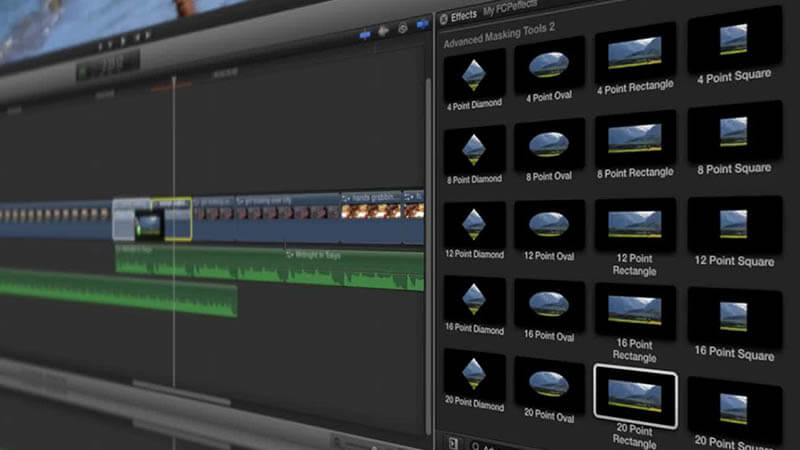Toggle the round solo icon in timeline toolbar
This screenshot has height=450, width=800.
pyautogui.click(x=403, y=28)
